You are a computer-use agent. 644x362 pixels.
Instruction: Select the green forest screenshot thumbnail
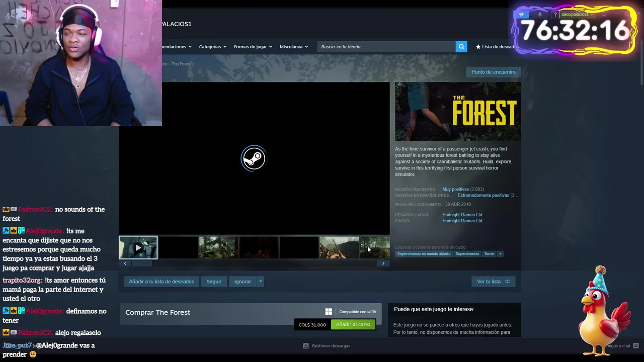(218, 247)
